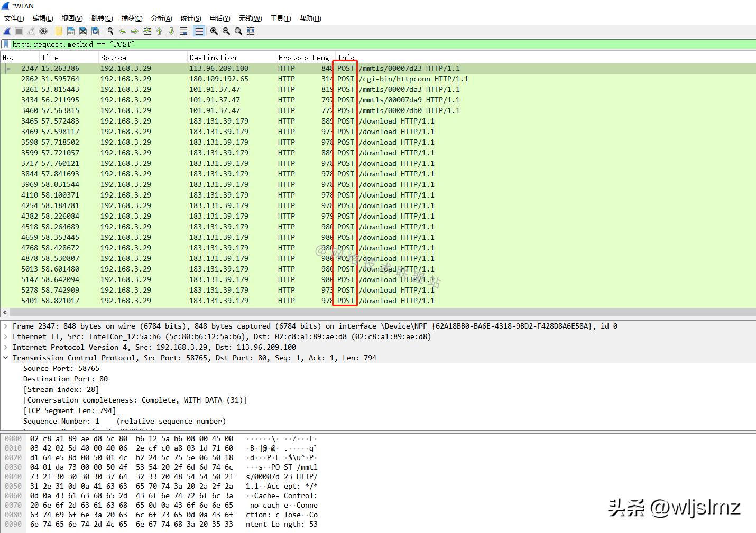Click the zoom in magnifier icon
The height and width of the screenshot is (533, 756).
click(214, 31)
